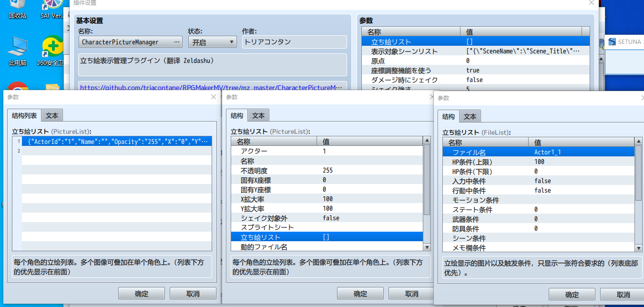The width and height of the screenshot is (644, 307).
Task: Select the 防具条件 row
Action: 539,228
